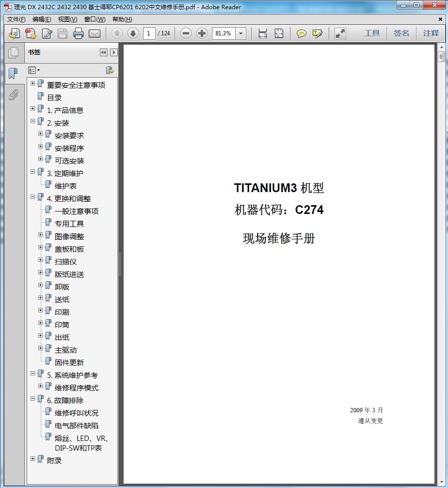Go to next page with down arrow
Screen dimensions: 448x488
coord(133,33)
